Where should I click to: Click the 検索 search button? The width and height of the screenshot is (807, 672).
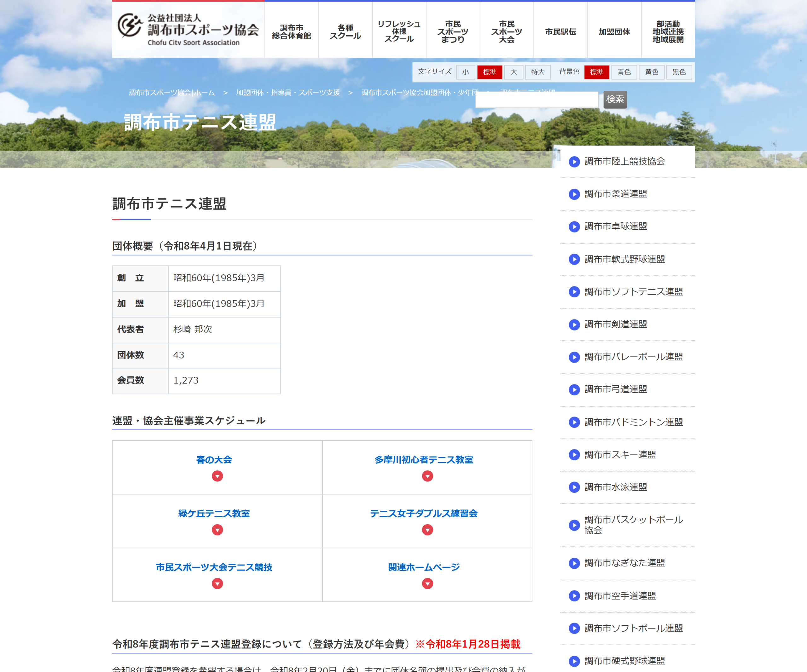(615, 100)
